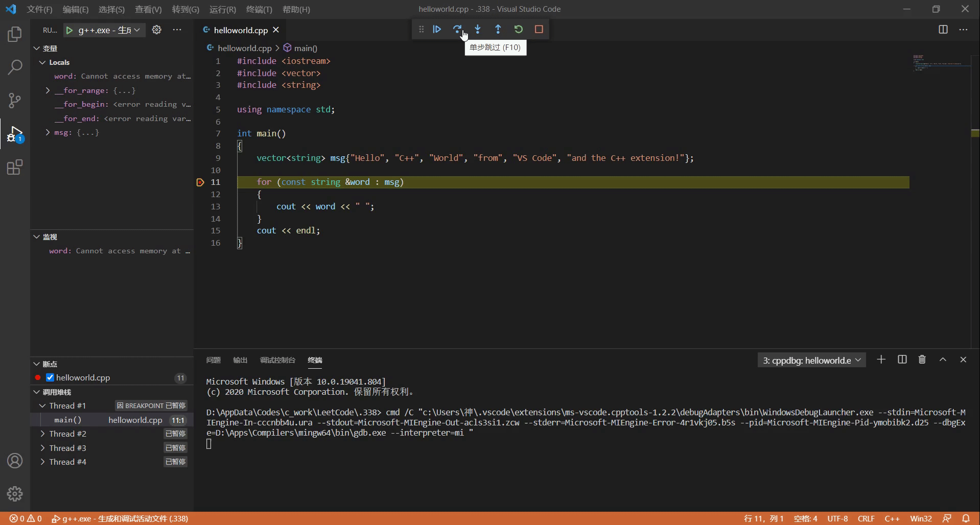Collapse the 断点 section
The width and height of the screenshot is (980, 525).
pos(37,364)
